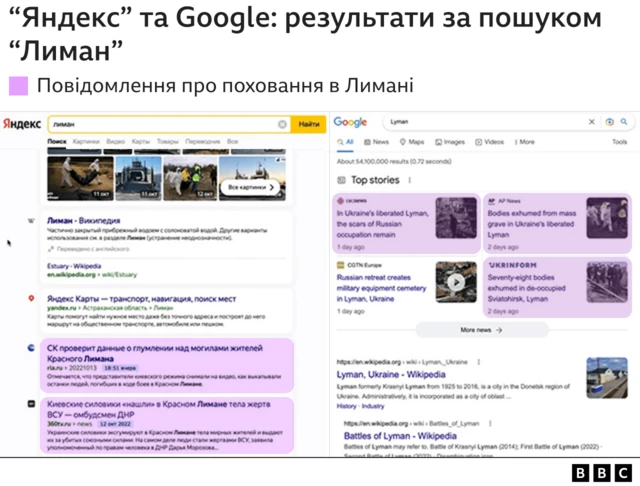The image size is (640, 486).
Task: Click the Yandex logo
Action: [22, 124]
